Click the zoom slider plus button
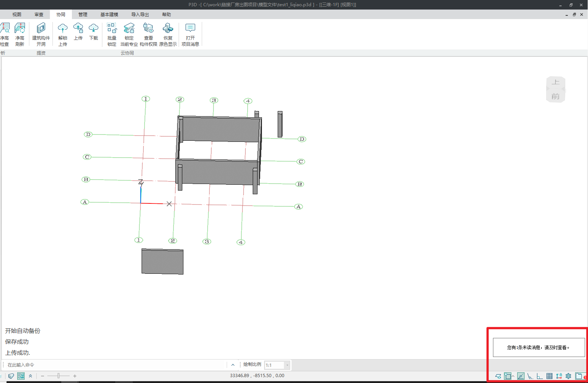Image resolution: width=588 pixels, height=383 pixels. [x=75, y=376]
